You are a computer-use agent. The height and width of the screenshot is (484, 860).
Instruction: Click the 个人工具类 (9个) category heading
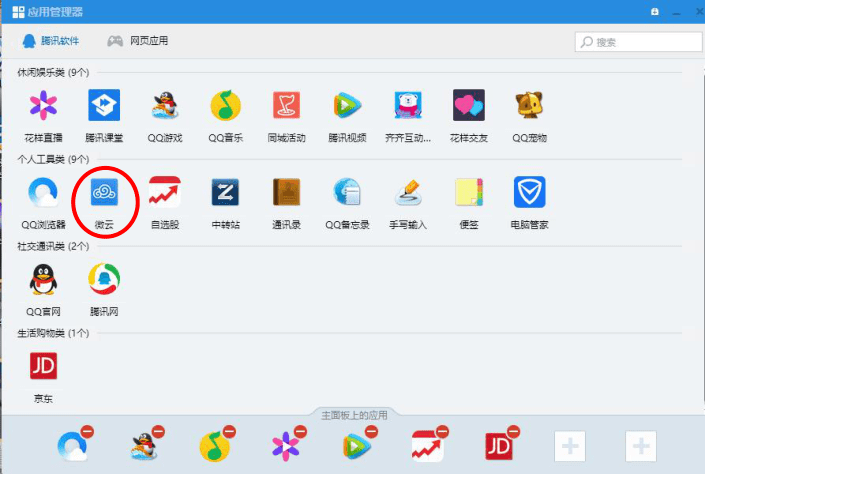(53, 159)
